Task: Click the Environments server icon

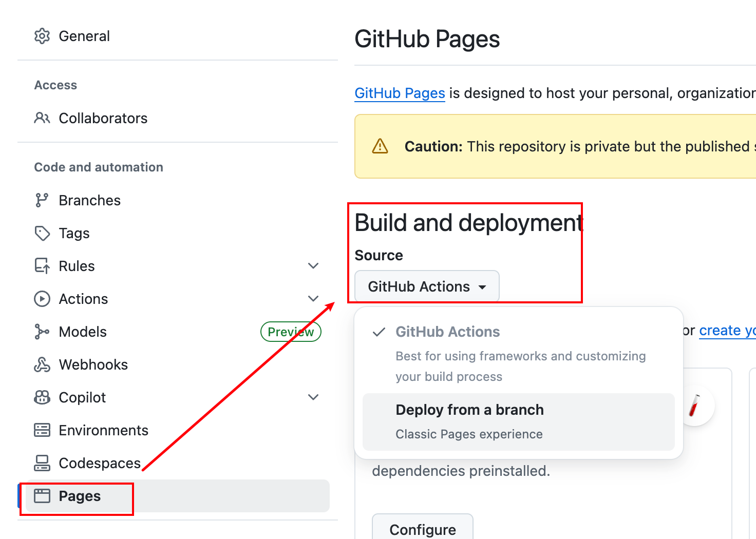Action: [x=42, y=430]
